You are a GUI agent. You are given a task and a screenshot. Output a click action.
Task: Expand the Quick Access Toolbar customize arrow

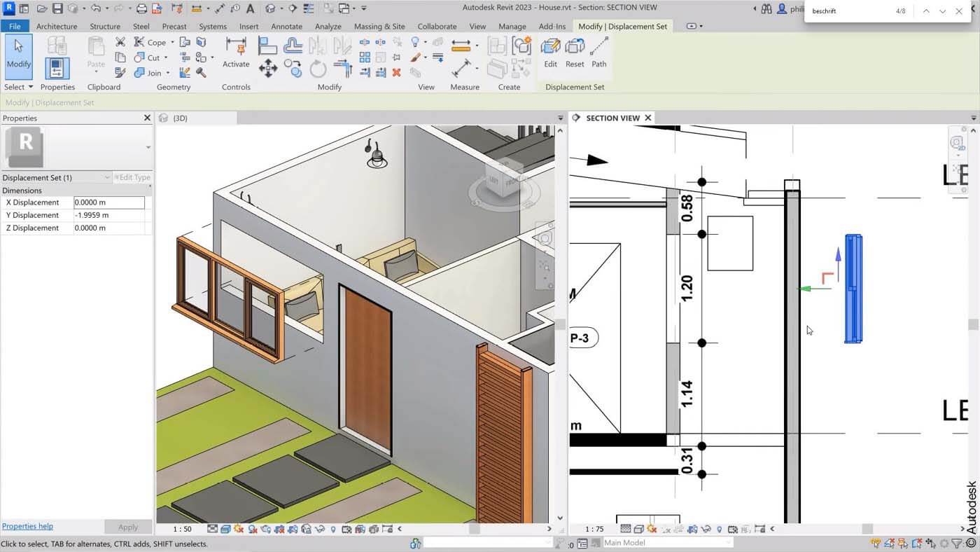[x=364, y=8]
